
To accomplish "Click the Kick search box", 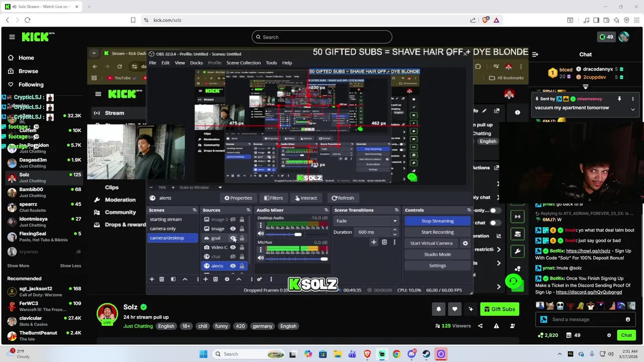I will [x=322, y=37].
